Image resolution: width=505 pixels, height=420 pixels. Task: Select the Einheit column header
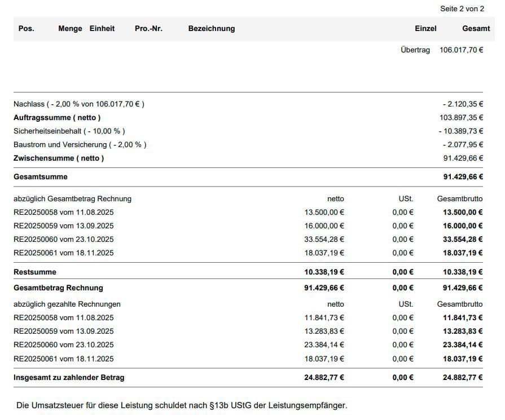[102, 29]
